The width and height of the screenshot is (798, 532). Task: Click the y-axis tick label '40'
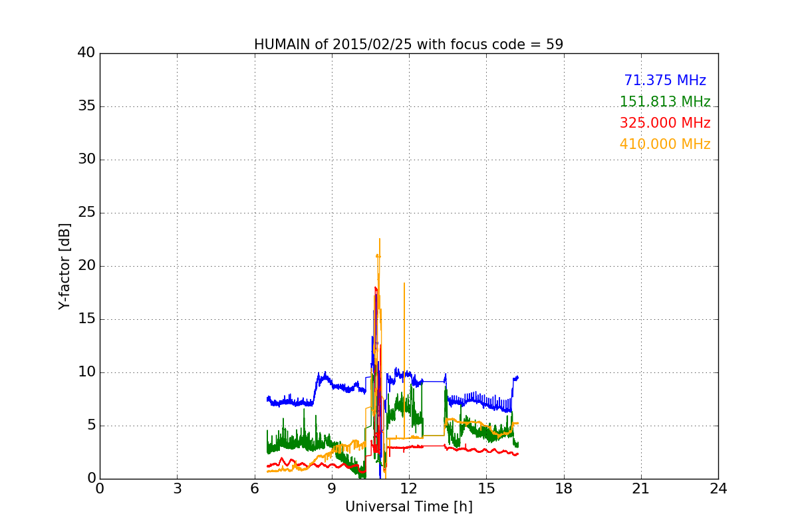pyautogui.click(x=86, y=53)
